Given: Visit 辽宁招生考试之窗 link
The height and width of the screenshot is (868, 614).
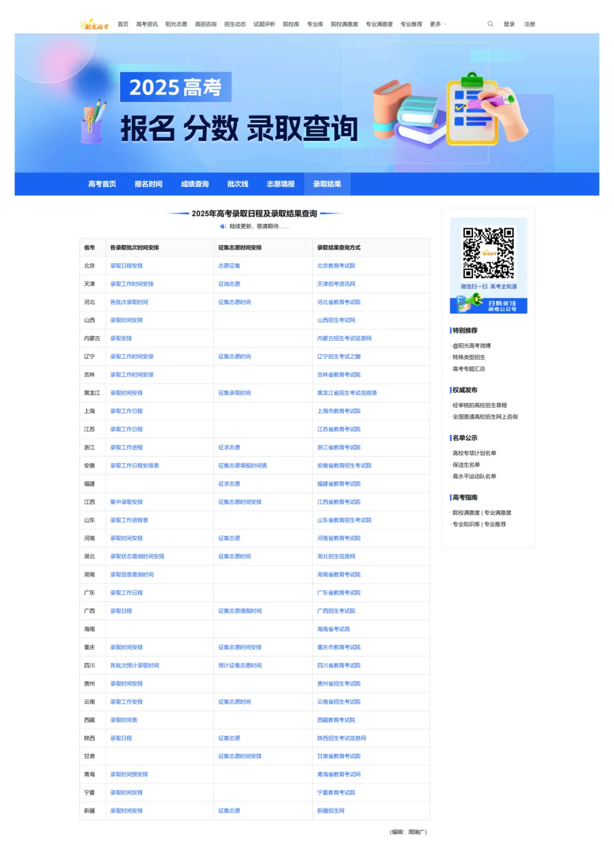Looking at the screenshot, I should (x=339, y=357).
